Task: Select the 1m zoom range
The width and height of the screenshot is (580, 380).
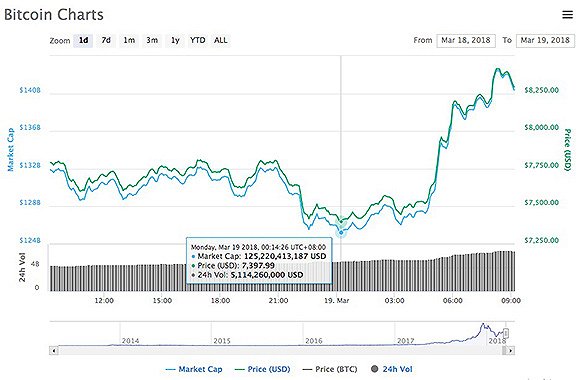Action: [x=129, y=40]
